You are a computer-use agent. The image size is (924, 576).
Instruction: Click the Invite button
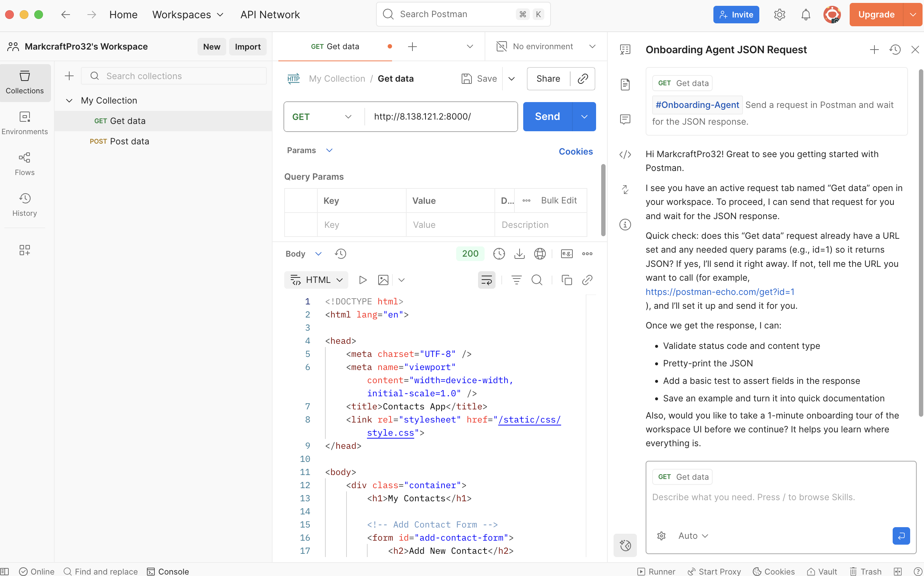[x=736, y=15]
